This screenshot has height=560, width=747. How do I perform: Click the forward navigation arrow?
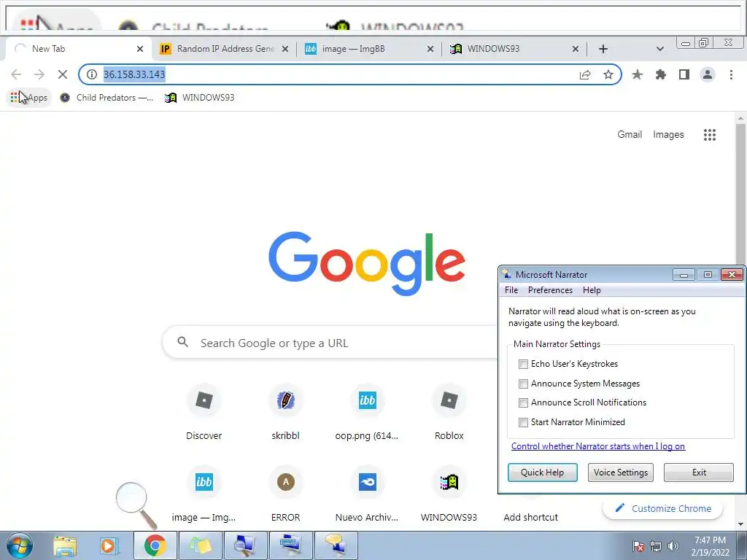point(39,74)
